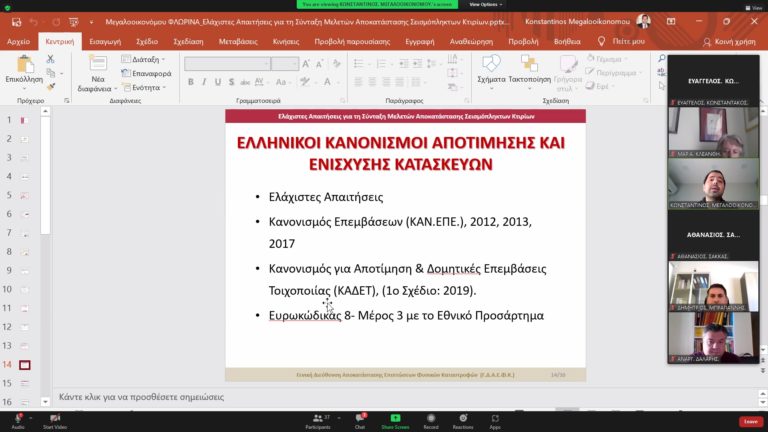768x432 pixels.
Task: Click the bullets list icon
Action: [x=360, y=64]
